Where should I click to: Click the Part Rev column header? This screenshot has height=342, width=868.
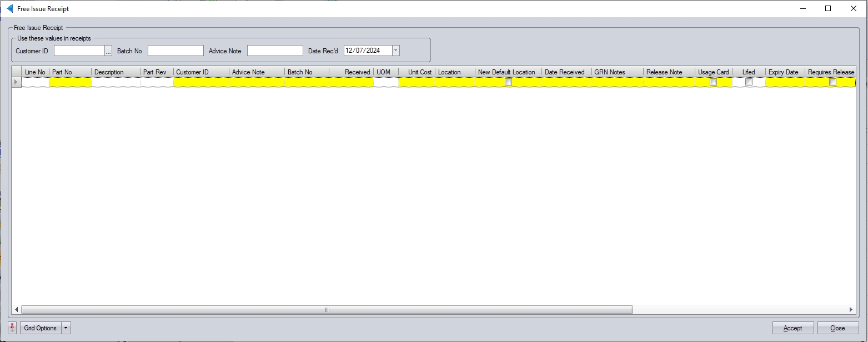coord(157,72)
